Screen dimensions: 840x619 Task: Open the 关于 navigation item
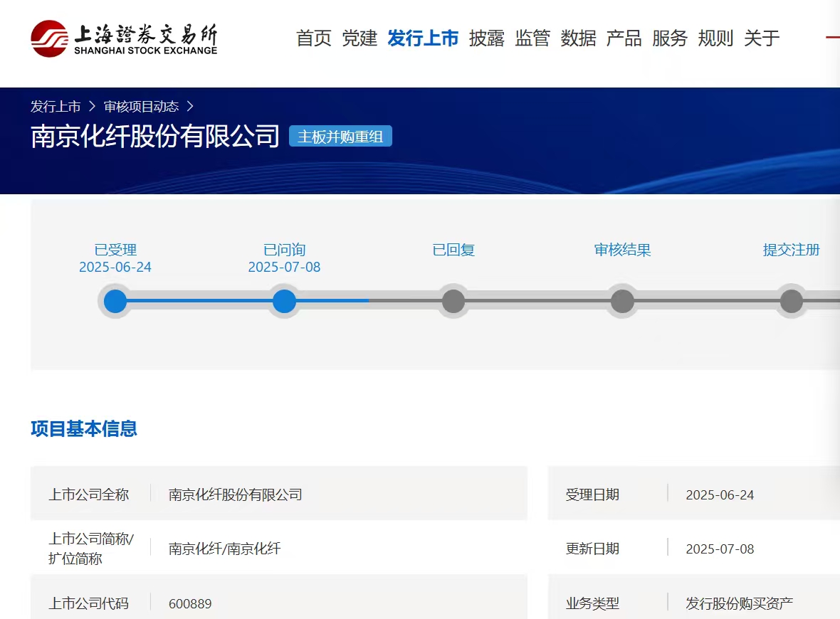coord(761,38)
